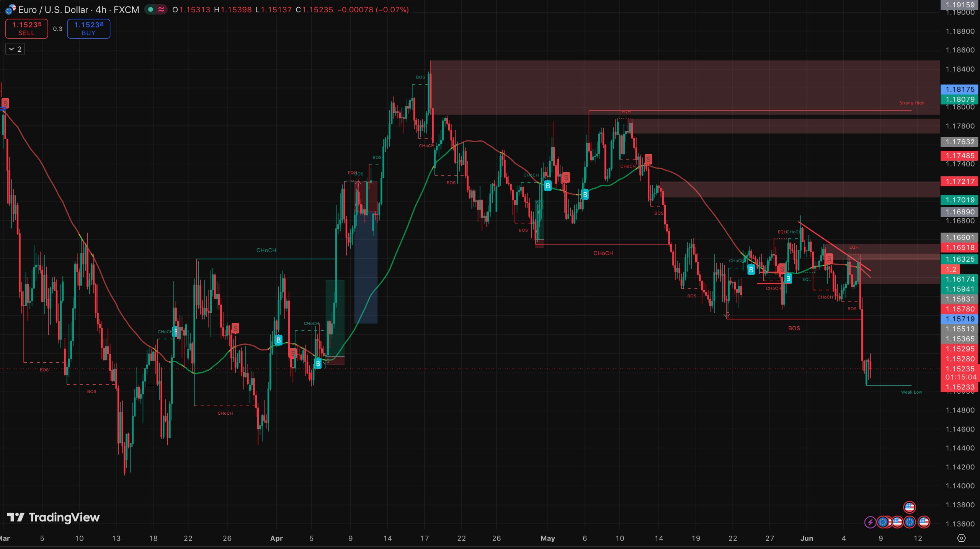
Task: Click the Apr label on the time axis
Action: tap(276, 538)
